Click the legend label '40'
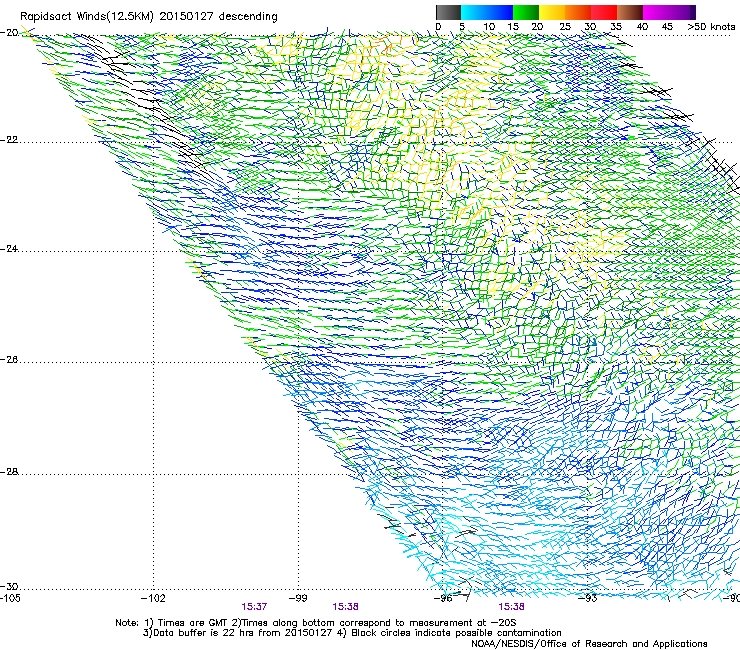This screenshot has height=650, width=740. click(642, 27)
